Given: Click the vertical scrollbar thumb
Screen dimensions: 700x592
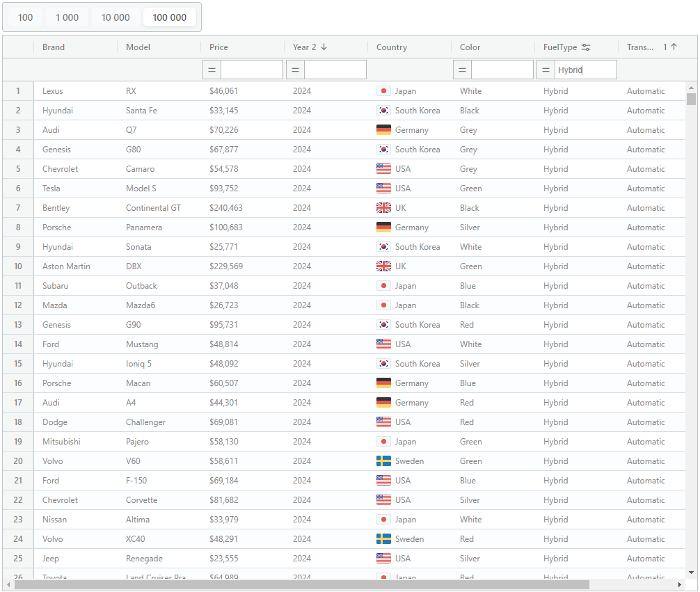Looking at the screenshot, I should click(691, 99).
